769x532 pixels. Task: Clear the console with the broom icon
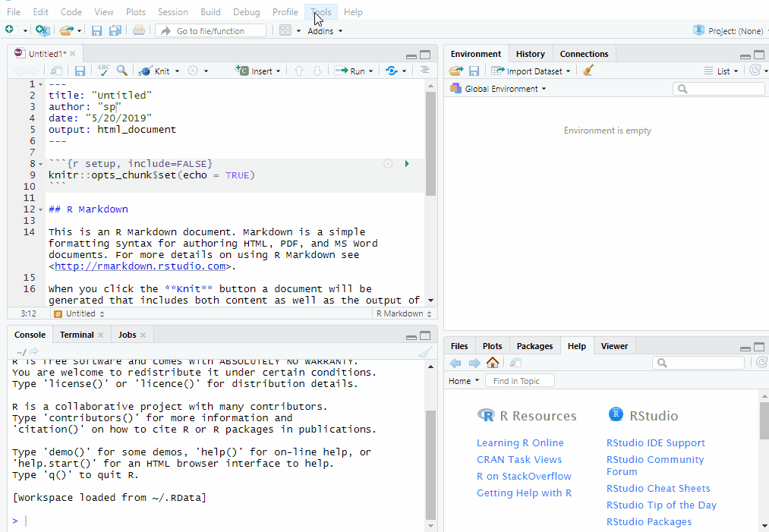point(425,351)
